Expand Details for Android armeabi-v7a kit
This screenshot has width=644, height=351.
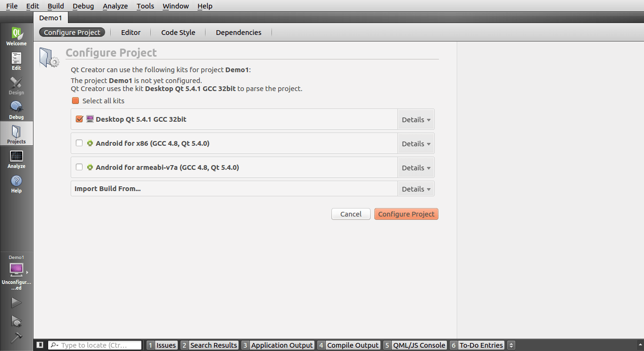click(416, 168)
